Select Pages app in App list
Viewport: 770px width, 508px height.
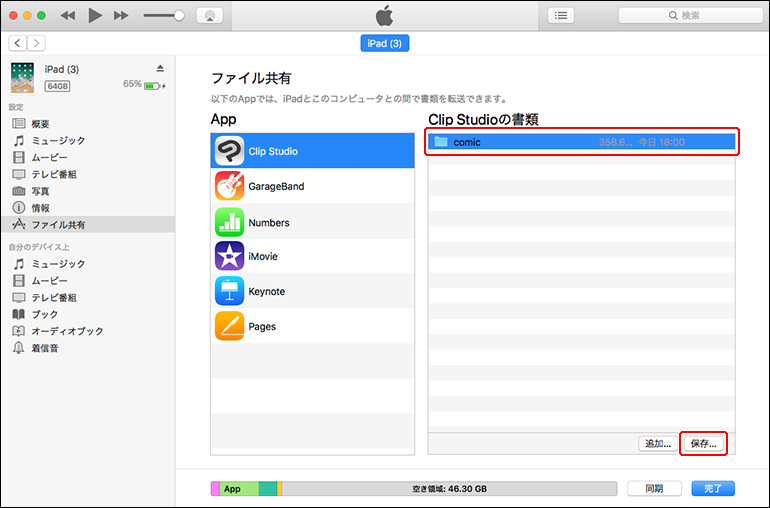coord(312,326)
